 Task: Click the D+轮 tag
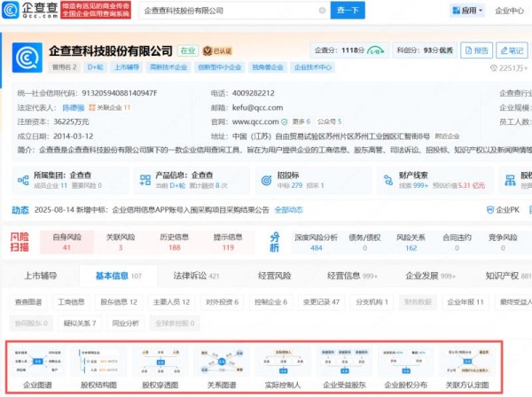pyautogui.click(x=96, y=67)
